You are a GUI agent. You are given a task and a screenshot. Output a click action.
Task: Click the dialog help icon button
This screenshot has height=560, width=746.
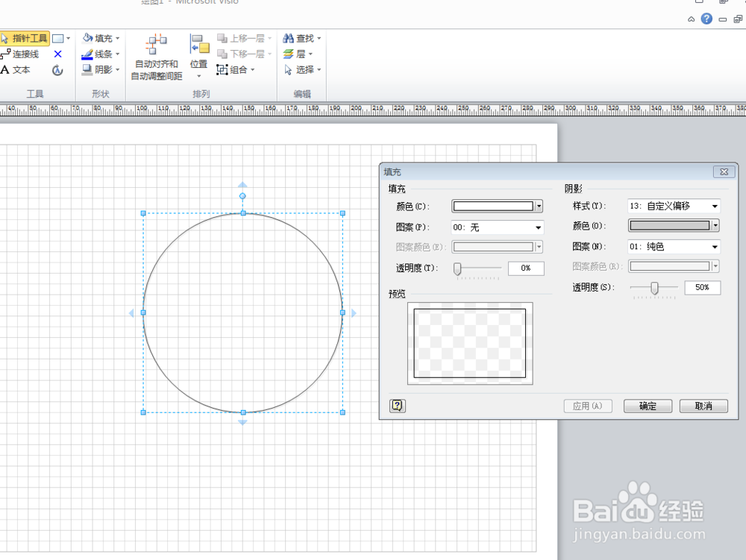point(398,406)
